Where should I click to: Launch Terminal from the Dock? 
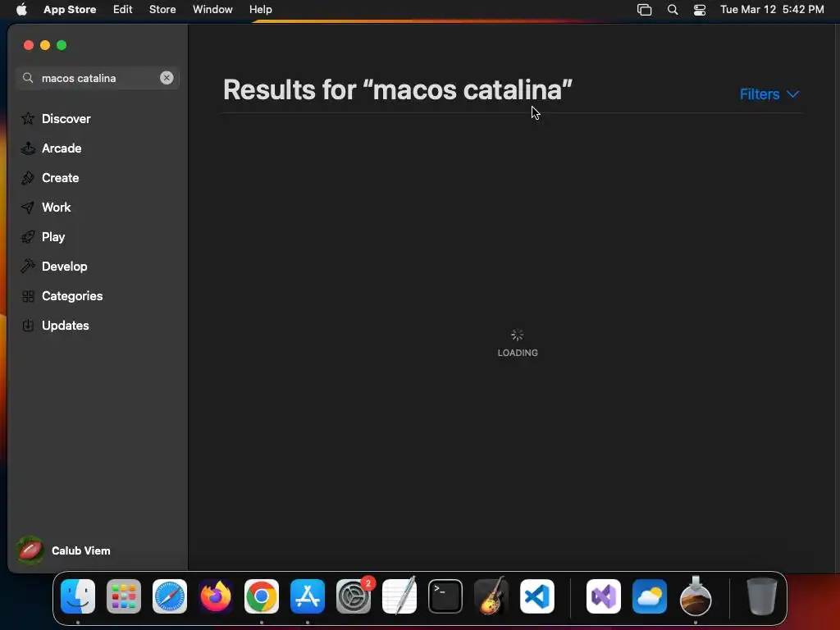click(x=445, y=596)
